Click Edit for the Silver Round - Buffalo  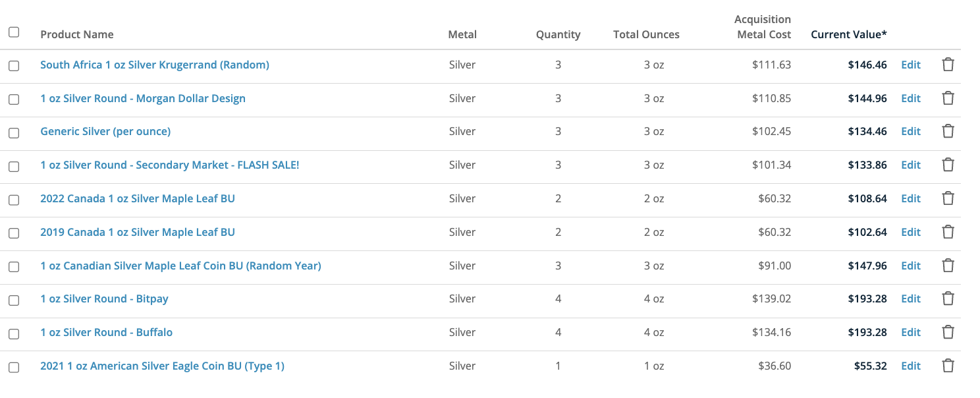click(x=911, y=332)
